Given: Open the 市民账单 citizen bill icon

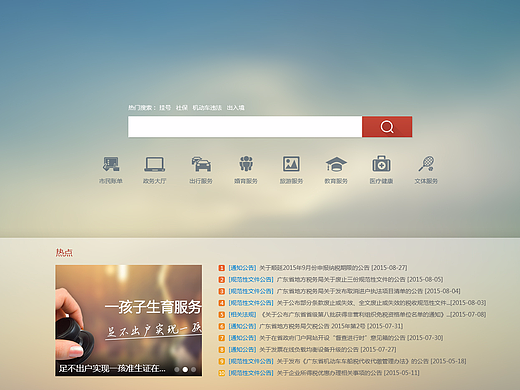Looking at the screenshot, I should coord(111,164).
